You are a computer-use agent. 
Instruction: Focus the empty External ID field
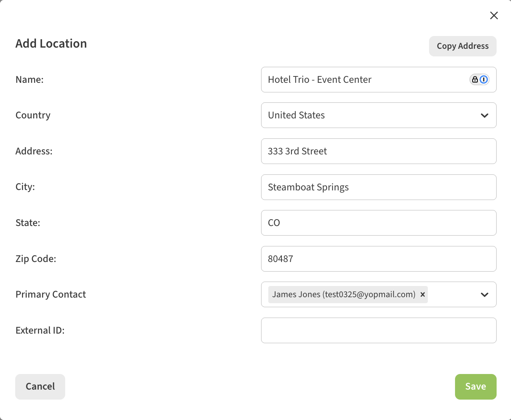[378, 330]
